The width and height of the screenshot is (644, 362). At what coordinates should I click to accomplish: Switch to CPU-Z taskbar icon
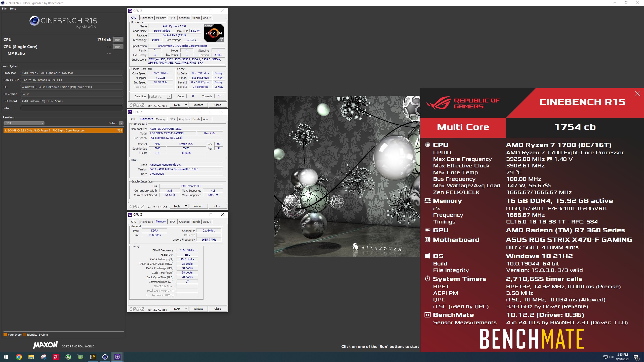(117, 357)
